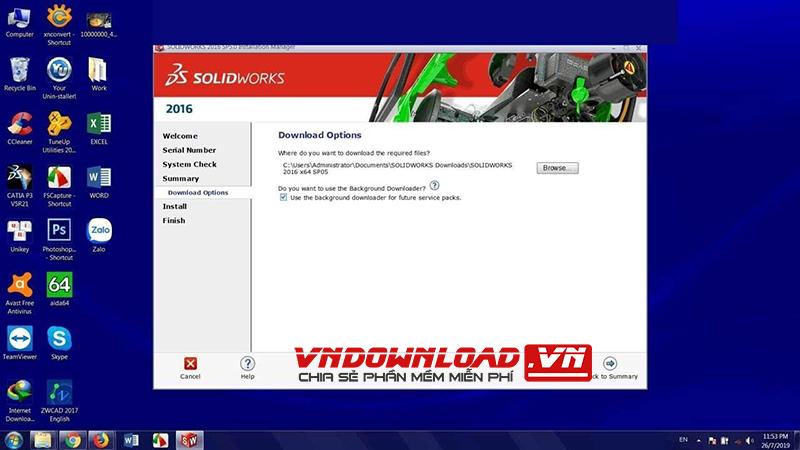This screenshot has height=450, width=800.
Task: Launch ZWCAD 2017 English from the desktop
Action: click(x=59, y=401)
